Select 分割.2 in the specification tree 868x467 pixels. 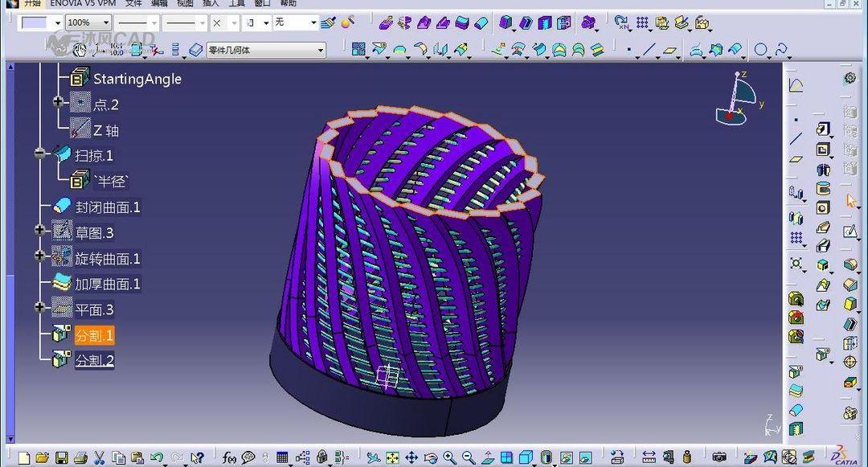pos(95,361)
